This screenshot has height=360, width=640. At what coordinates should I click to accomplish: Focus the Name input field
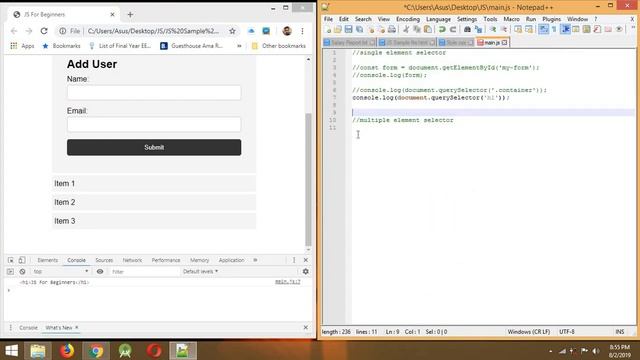coord(154,93)
